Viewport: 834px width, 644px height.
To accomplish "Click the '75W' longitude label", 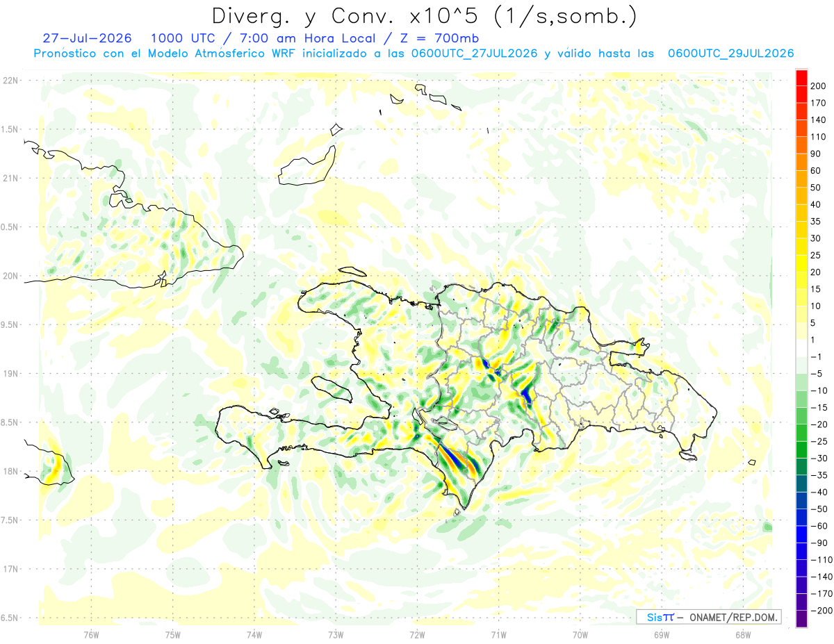I will click(x=173, y=635).
